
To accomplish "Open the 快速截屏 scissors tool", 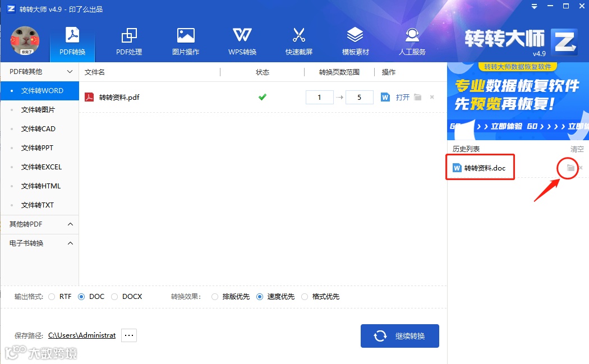I will point(299,42).
